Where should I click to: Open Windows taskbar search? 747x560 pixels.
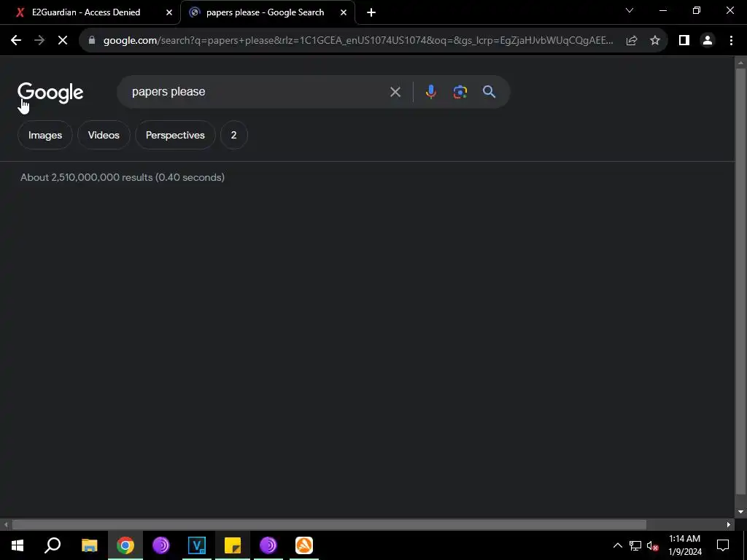(x=53, y=545)
